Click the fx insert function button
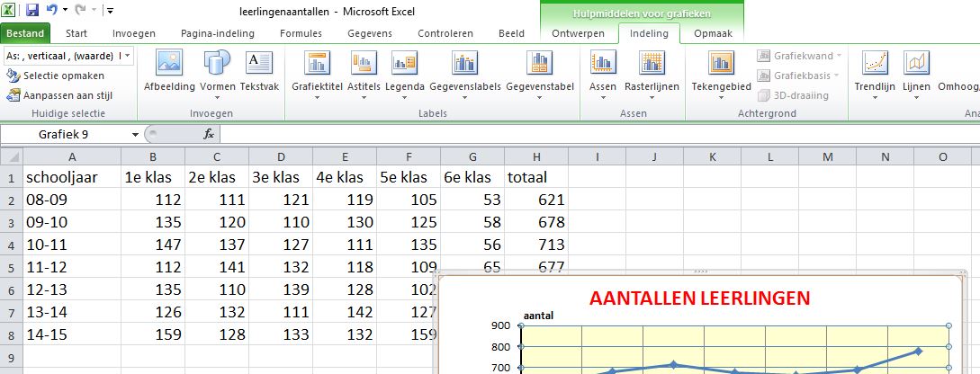980x374 pixels. point(209,134)
